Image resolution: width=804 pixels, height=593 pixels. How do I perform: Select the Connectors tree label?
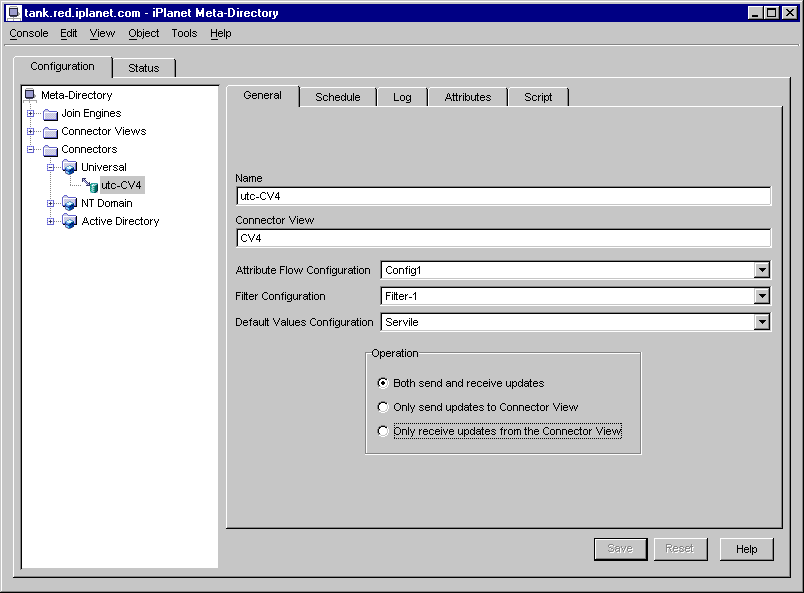pyautogui.click(x=89, y=149)
